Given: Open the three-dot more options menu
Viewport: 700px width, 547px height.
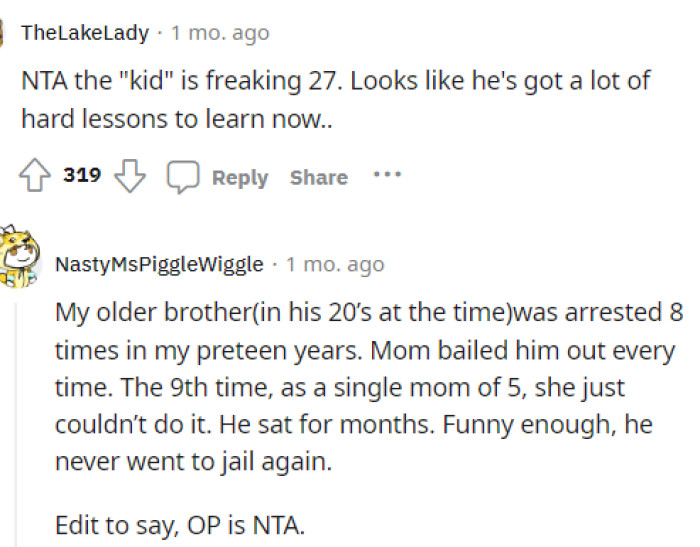Looking at the screenshot, I should pos(387,175).
